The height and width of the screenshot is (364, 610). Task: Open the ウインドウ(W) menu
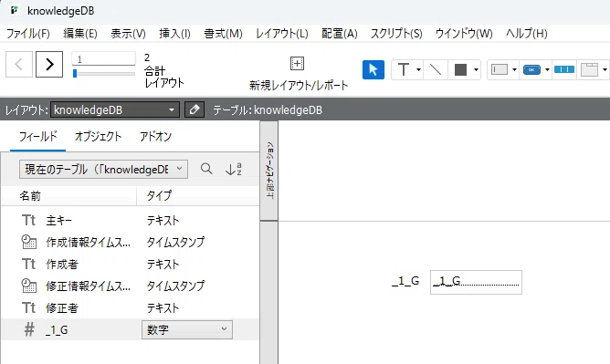click(x=464, y=34)
